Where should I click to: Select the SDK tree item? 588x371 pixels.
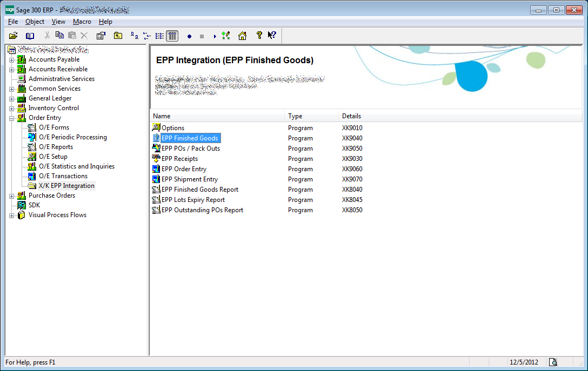34,205
